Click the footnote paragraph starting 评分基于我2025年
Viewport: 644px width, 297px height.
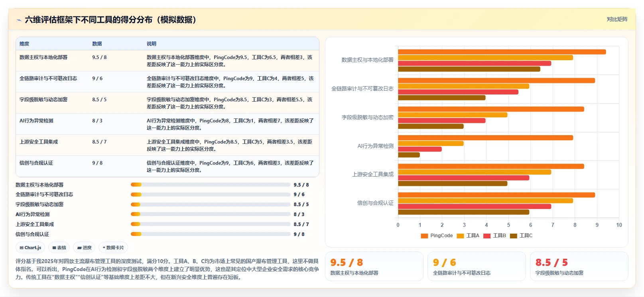point(167,269)
